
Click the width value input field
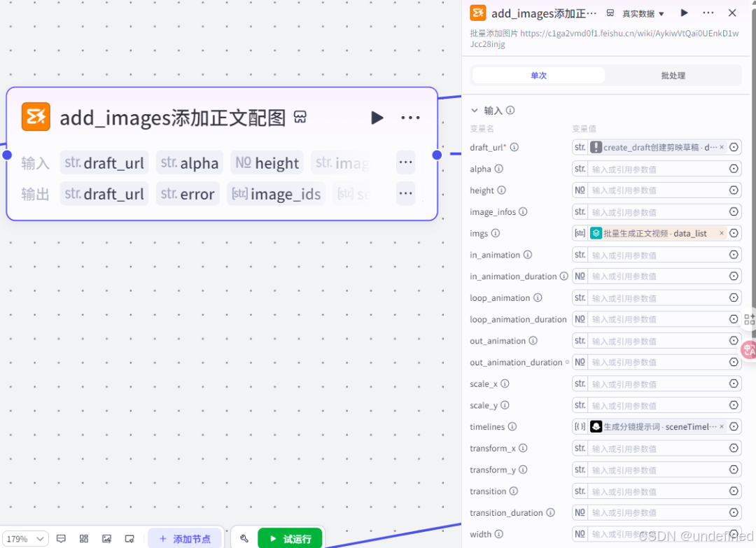[657, 534]
